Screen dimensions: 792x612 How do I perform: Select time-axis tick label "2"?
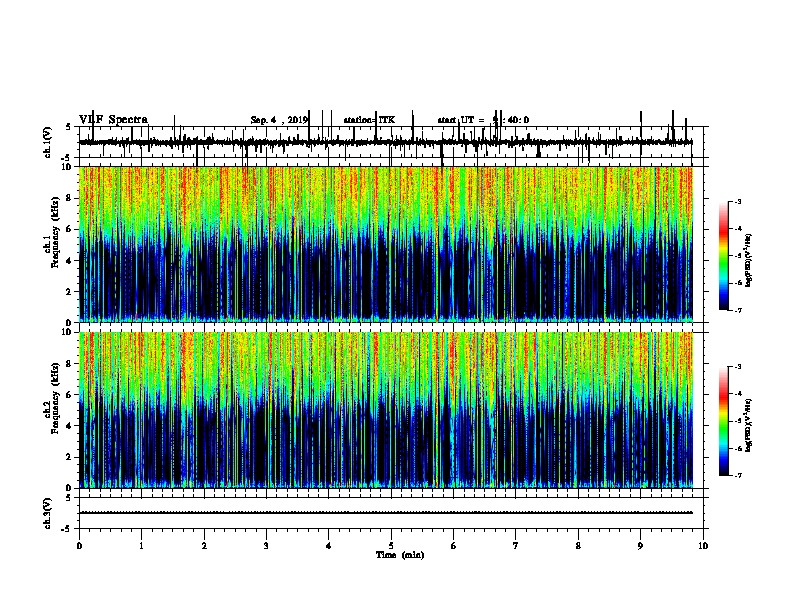tap(204, 546)
